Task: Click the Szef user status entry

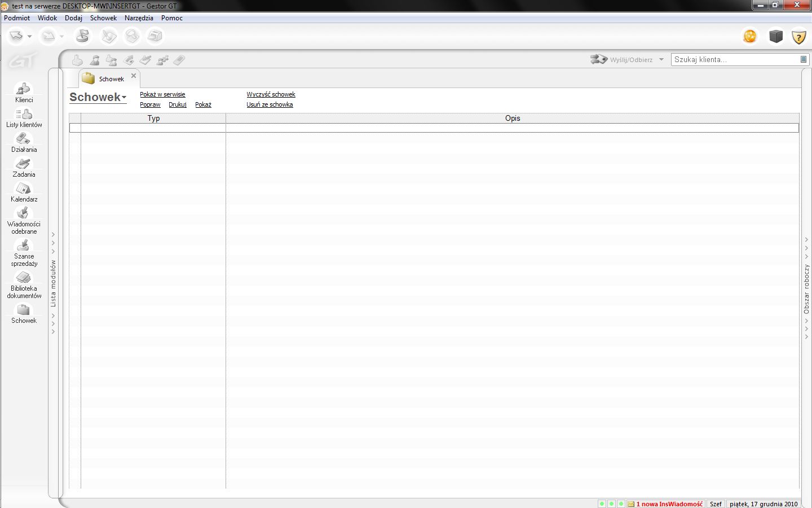Action: tap(716, 504)
